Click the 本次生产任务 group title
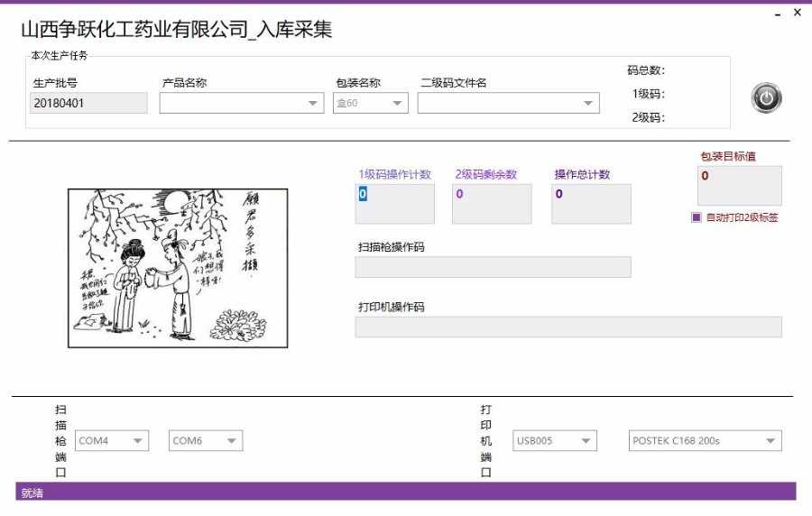The image size is (812, 516). (59, 55)
